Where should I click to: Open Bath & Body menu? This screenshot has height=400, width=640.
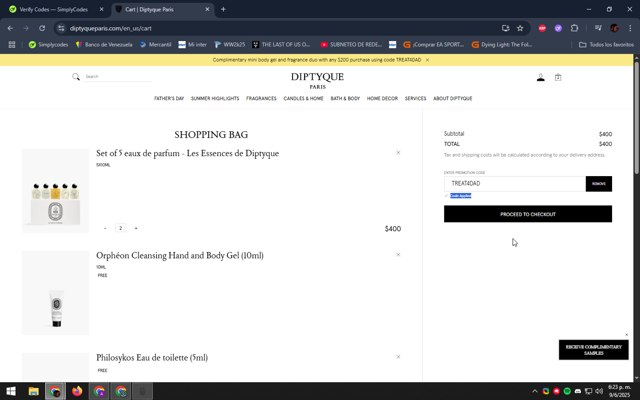[x=345, y=98]
